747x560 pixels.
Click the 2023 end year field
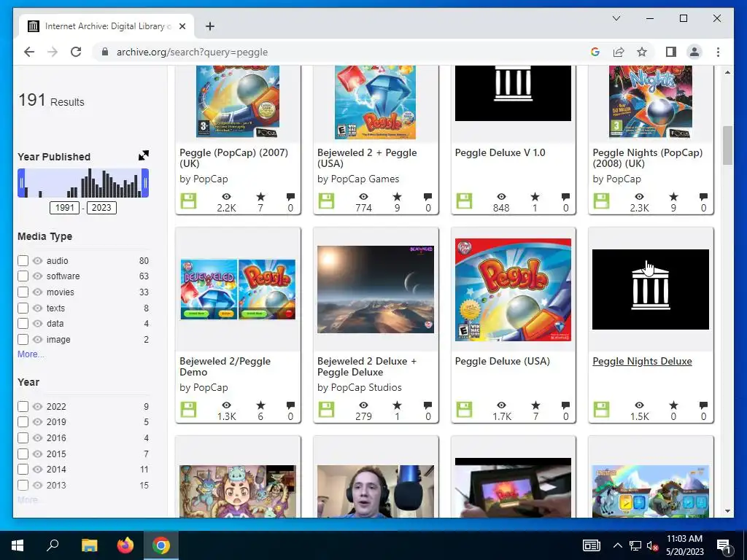(x=101, y=208)
